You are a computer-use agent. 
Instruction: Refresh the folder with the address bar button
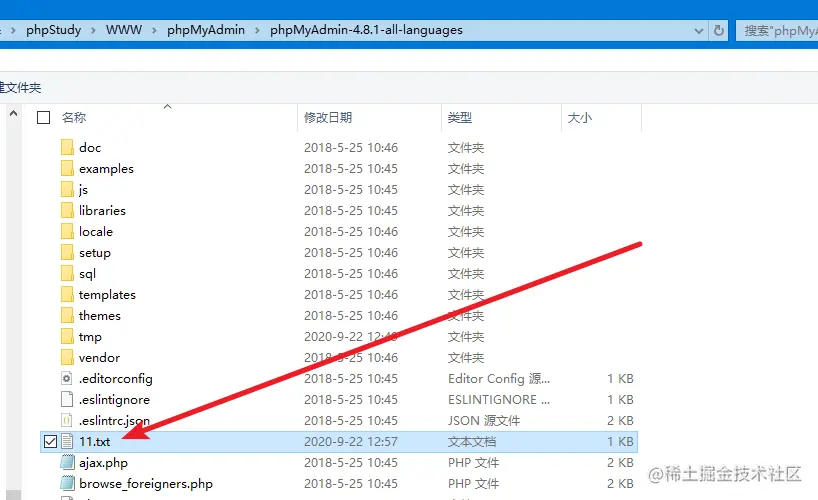click(x=718, y=30)
